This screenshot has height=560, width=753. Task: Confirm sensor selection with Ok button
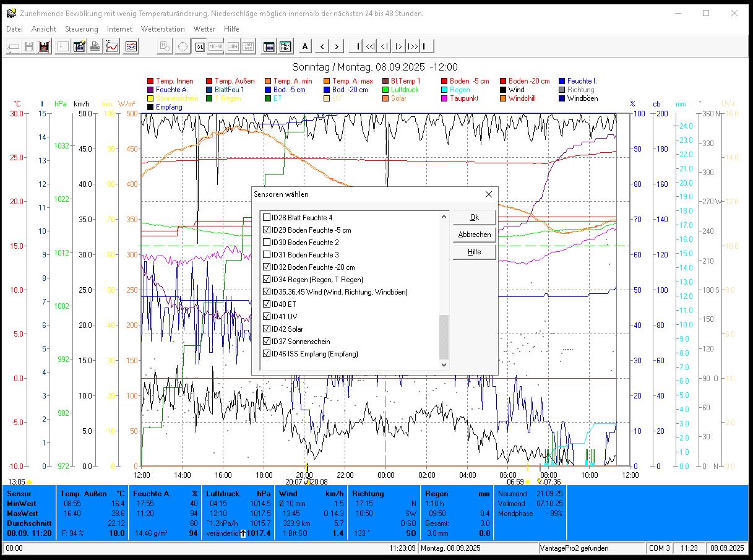(474, 217)
